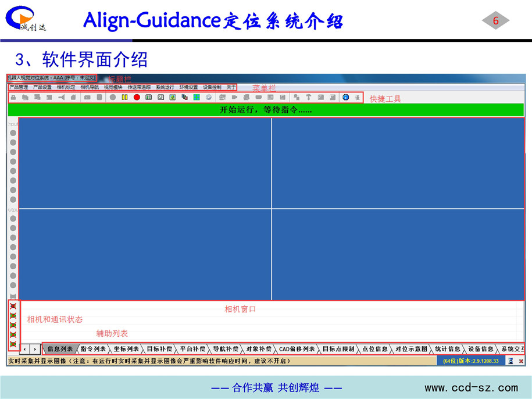
Task: Click the gray lock icon in toolbar
Action: (x=13, y=97)
